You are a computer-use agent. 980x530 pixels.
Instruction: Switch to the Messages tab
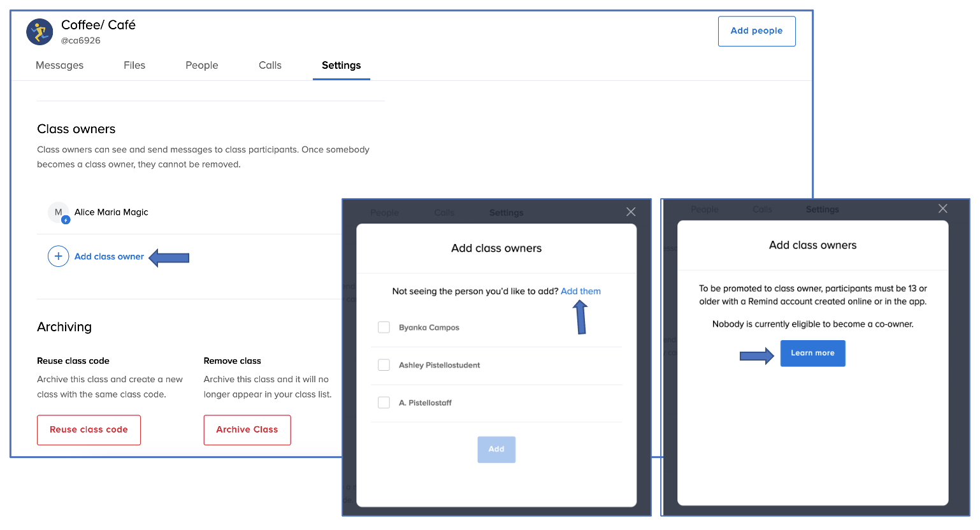click(59, 65)
